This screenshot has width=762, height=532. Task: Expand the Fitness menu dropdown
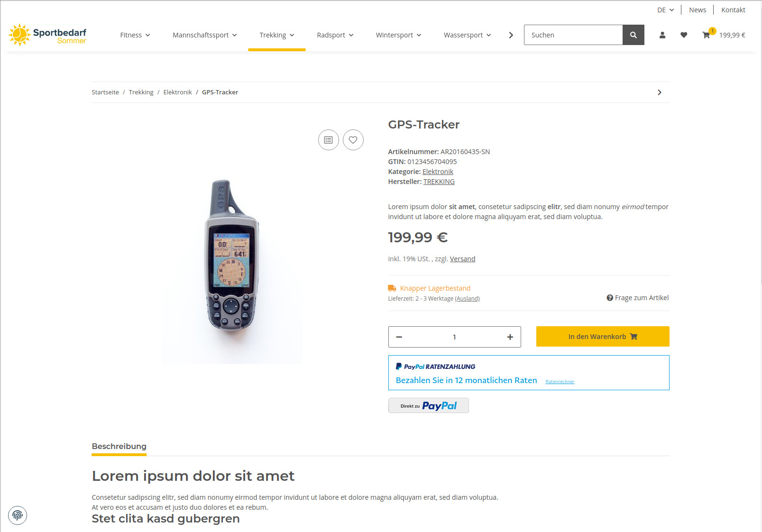tap(135, 35)
